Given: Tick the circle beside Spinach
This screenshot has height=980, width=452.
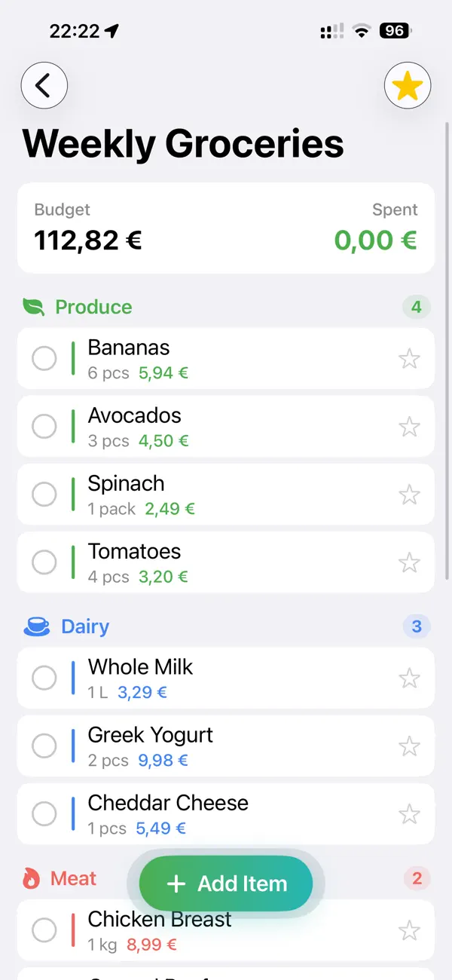Looking at the screenshot, I should point(44,494).
